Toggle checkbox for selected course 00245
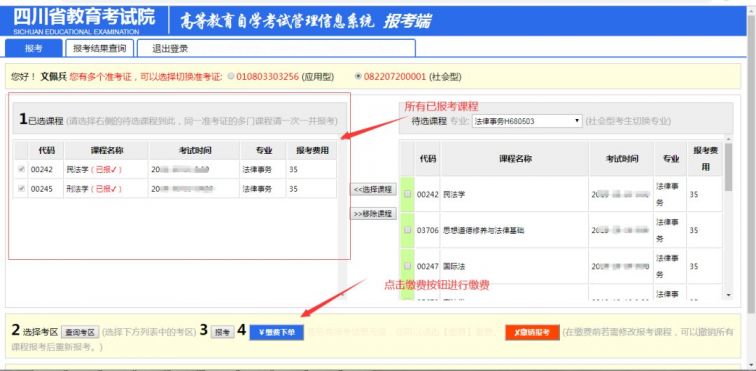 tap(21, 189)
